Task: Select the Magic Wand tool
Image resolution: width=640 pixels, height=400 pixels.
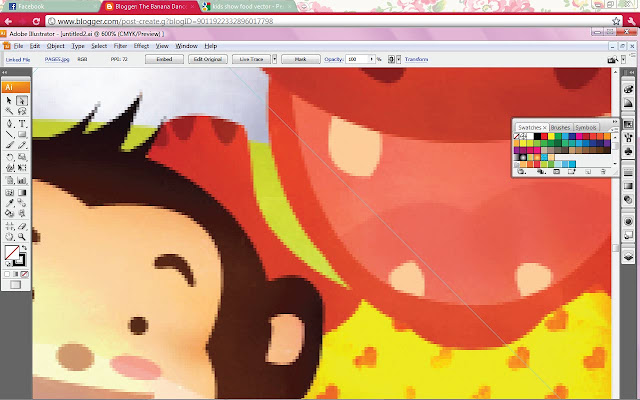Action: pyautogui.click(x=9, y=111)
